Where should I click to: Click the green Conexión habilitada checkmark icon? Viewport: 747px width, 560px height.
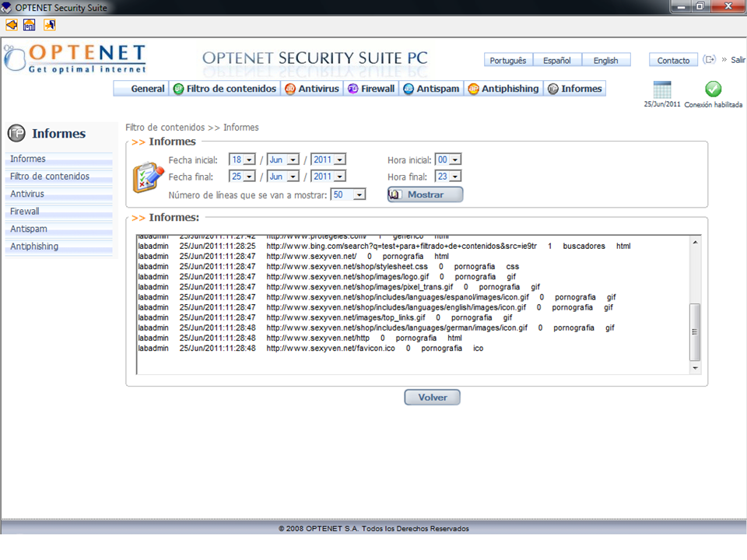click(x=713, y=89)
